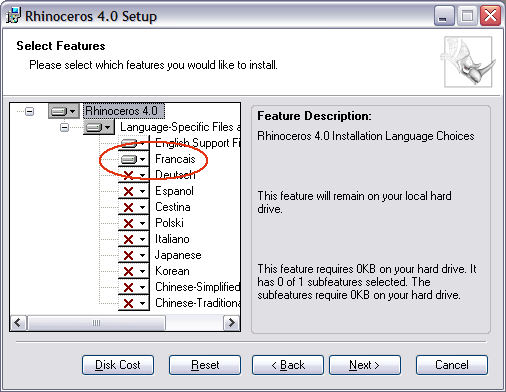The height and width of the screenshot is (392, 506).
Task: Open the X-marked dropdown for Cestina
Action: point(134,207)
